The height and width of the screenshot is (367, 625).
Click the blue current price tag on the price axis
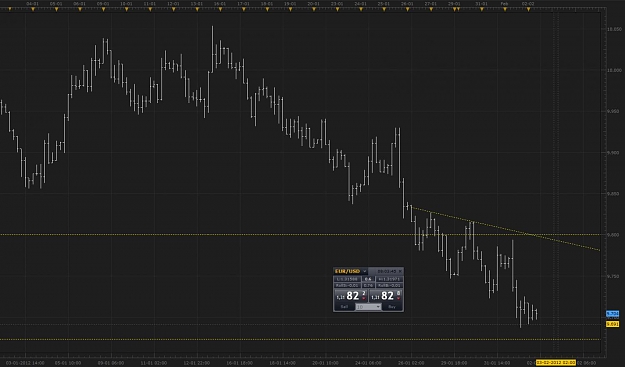(x=613, y=314)
